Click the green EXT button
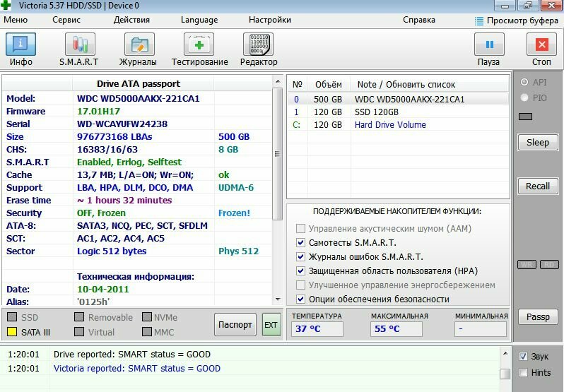This screenshot has height=392, width=564. 271,324
